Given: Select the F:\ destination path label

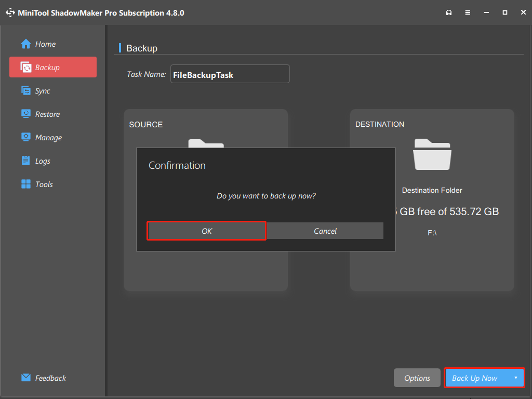Looking at the screenshot, I should click(432, 232).
